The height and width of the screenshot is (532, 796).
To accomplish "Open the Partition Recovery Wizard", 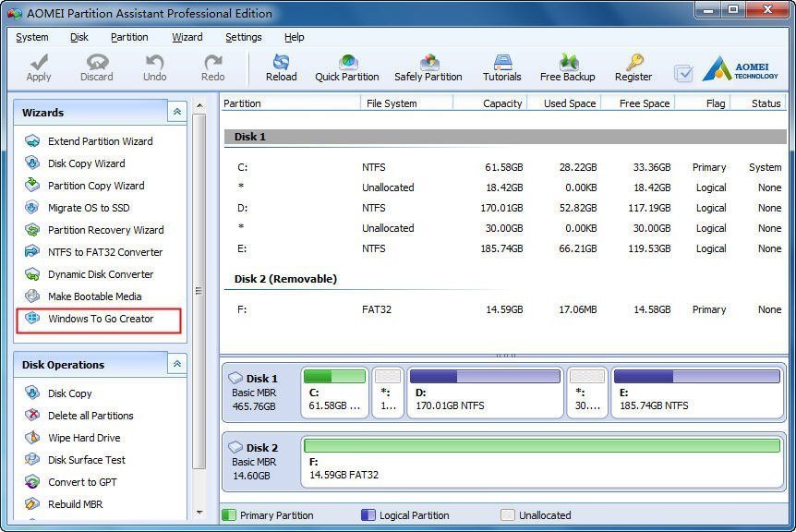I will [105, 230].
